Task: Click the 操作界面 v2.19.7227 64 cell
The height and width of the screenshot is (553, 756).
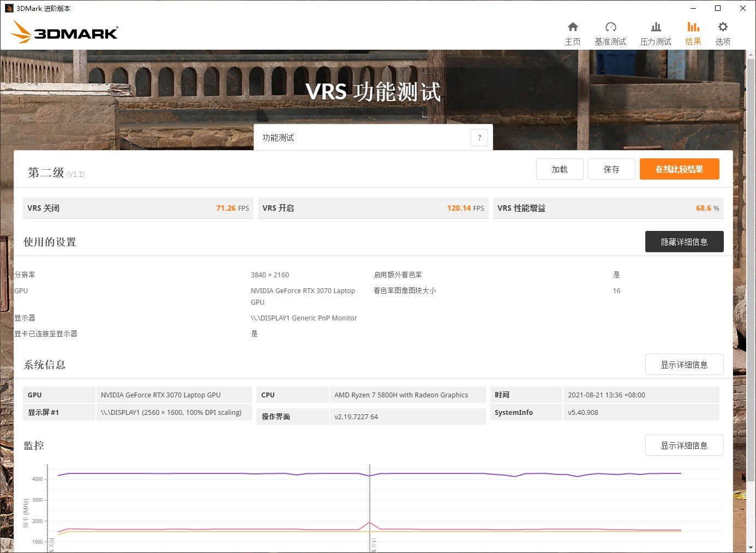Action: coord(407,417)
